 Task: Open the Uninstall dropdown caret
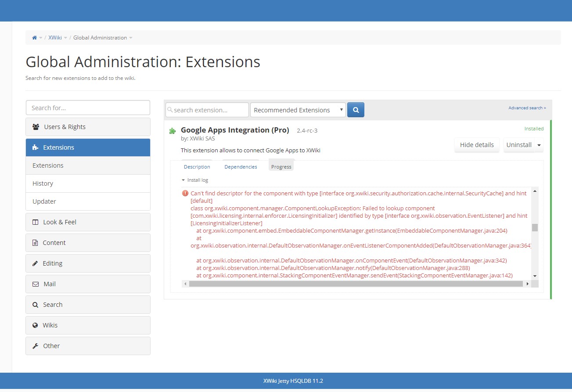point(538,145)
